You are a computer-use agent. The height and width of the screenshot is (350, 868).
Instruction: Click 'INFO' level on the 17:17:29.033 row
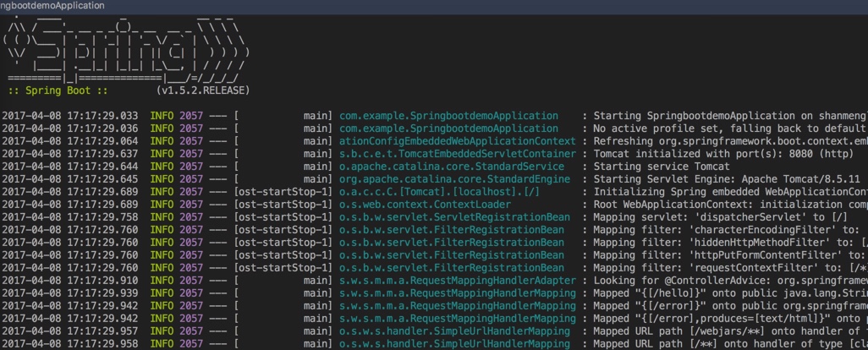point(162,116)
